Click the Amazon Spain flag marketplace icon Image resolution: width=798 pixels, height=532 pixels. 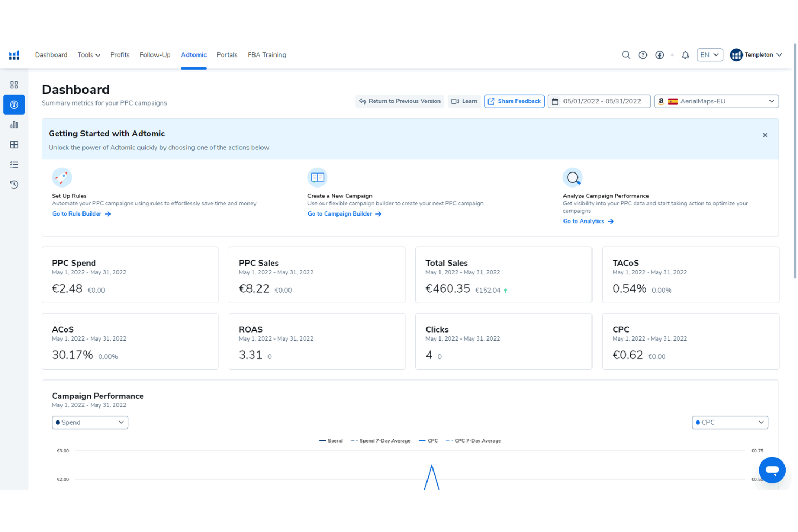[x=673, y=101]
